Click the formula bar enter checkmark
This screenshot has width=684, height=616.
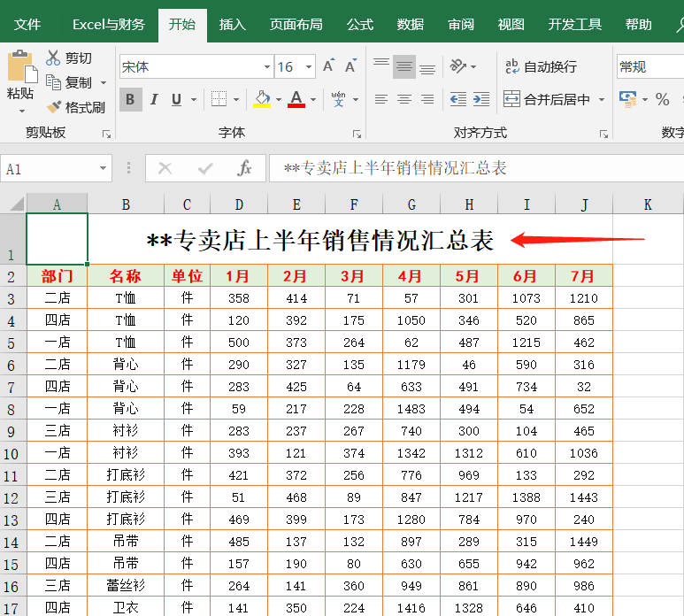coord(205,168)
